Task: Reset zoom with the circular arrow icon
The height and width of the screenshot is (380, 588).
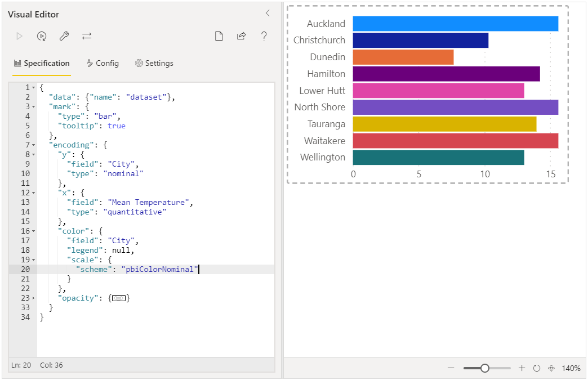Action: (x=537, y=368)
